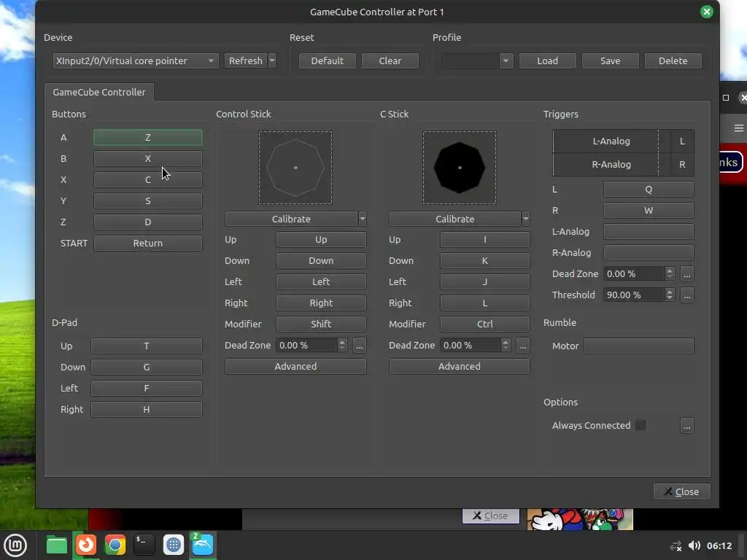
Task: Open the app grid taskbar icon
Action: (x=174, y=545)
